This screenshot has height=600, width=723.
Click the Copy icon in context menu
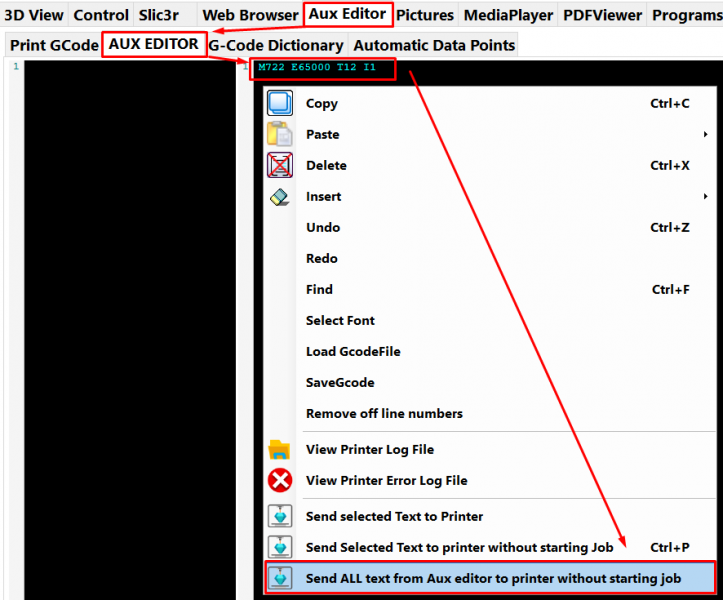click(x=280, y=103)
